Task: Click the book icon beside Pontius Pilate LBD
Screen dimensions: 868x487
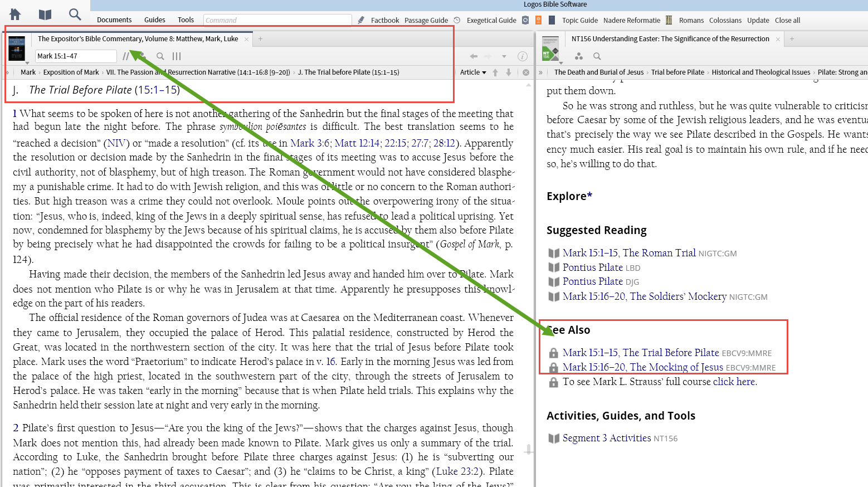Action: (554, 267)
